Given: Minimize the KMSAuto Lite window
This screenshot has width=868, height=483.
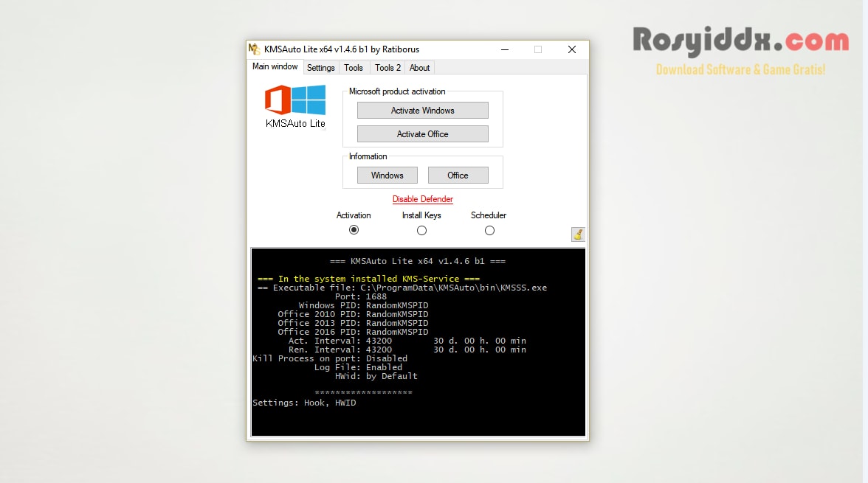Looking at the screenshot, I should coord(505,49).
